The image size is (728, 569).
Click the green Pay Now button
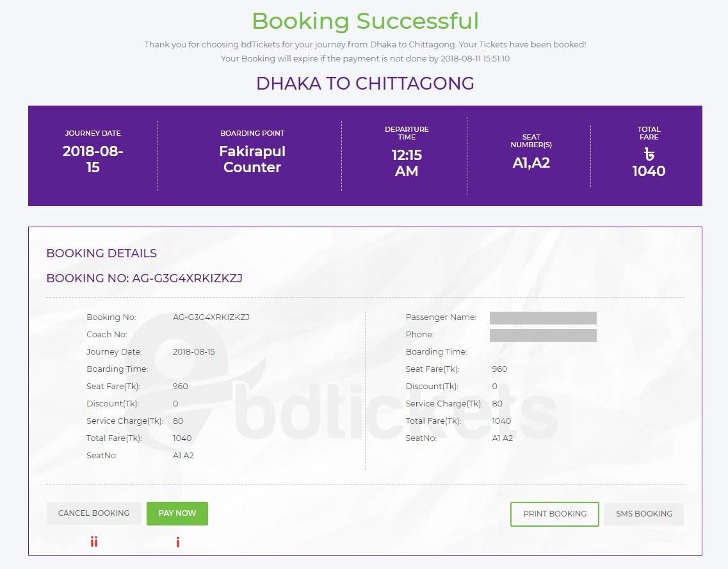pyautogui.click(x=177, y=513)
